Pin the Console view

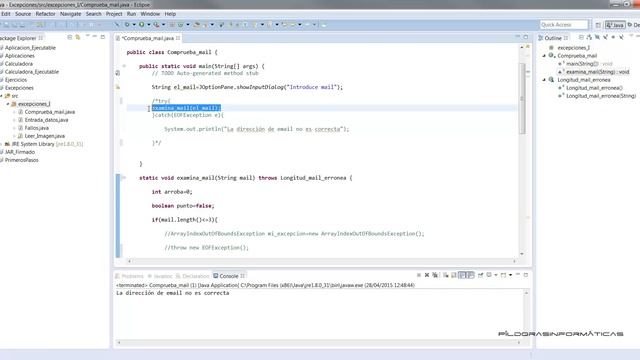[481, 275]
